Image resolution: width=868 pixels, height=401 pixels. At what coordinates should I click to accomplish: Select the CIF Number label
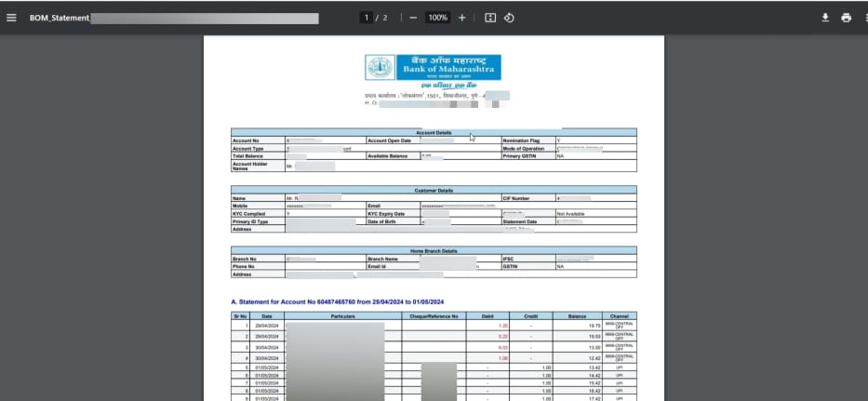pyautogui.click(x=517, y=198)
